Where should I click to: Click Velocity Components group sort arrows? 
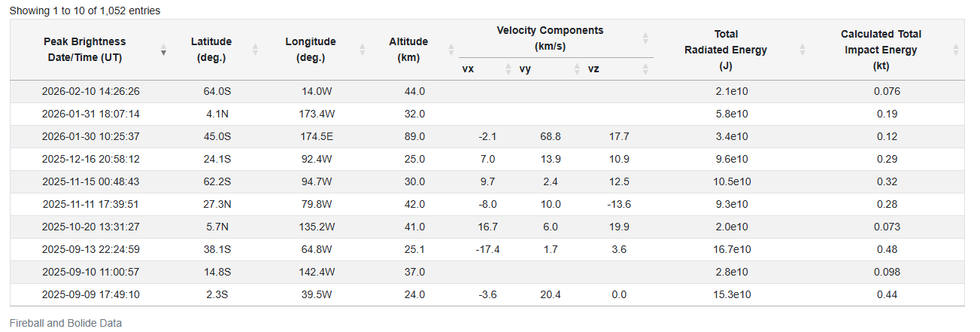click(645, 38)
